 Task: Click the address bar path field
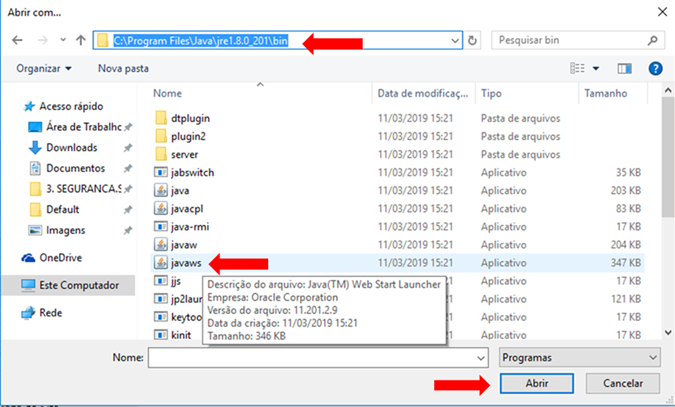(x=277, y=40)
